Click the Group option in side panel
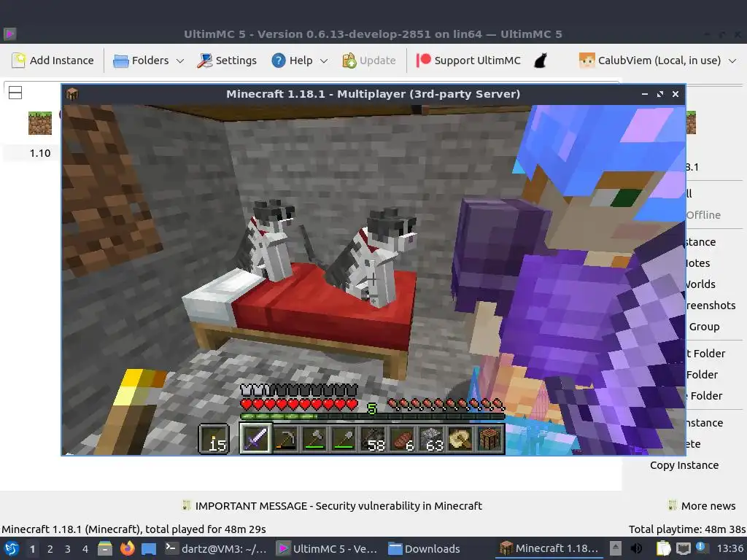 pyautogui.click(x=704, y=327)
